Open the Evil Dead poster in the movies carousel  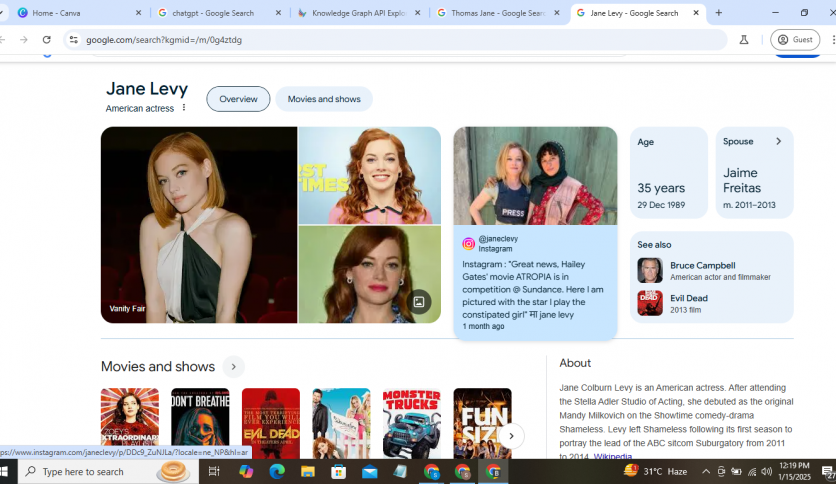click(x=271, y=423)
